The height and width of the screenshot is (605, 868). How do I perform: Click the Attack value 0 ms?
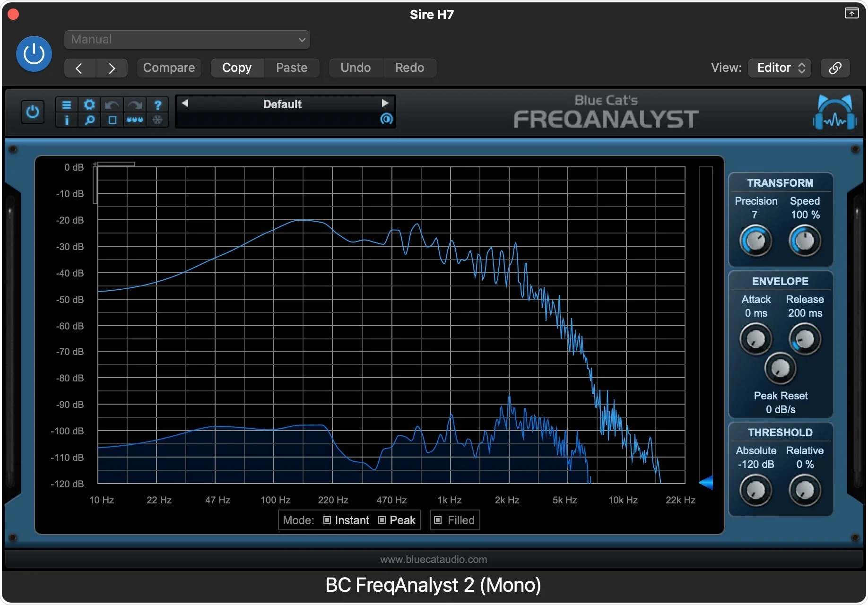click(x=756, y=313)
